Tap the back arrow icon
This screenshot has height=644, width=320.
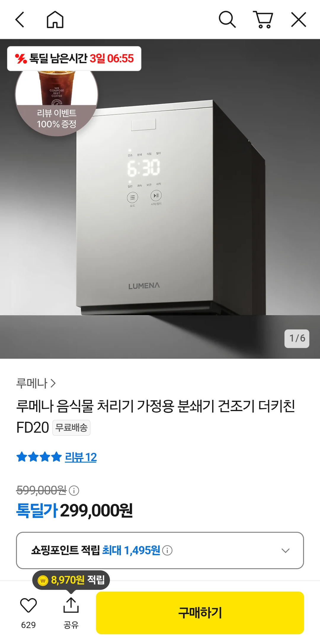click(20, 20)
